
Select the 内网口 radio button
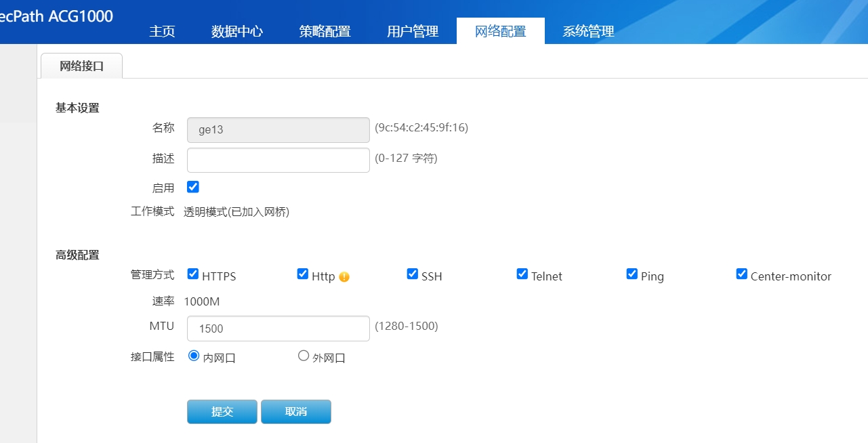[194, 356]
